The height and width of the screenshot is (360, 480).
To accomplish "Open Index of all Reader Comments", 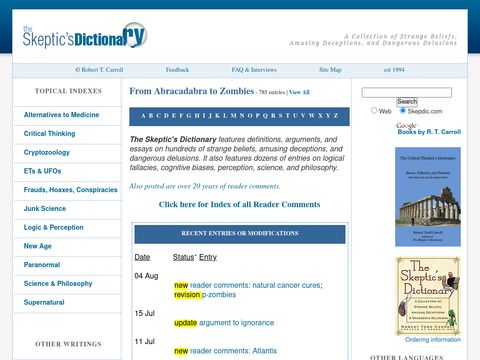I will tap(239, 204).
